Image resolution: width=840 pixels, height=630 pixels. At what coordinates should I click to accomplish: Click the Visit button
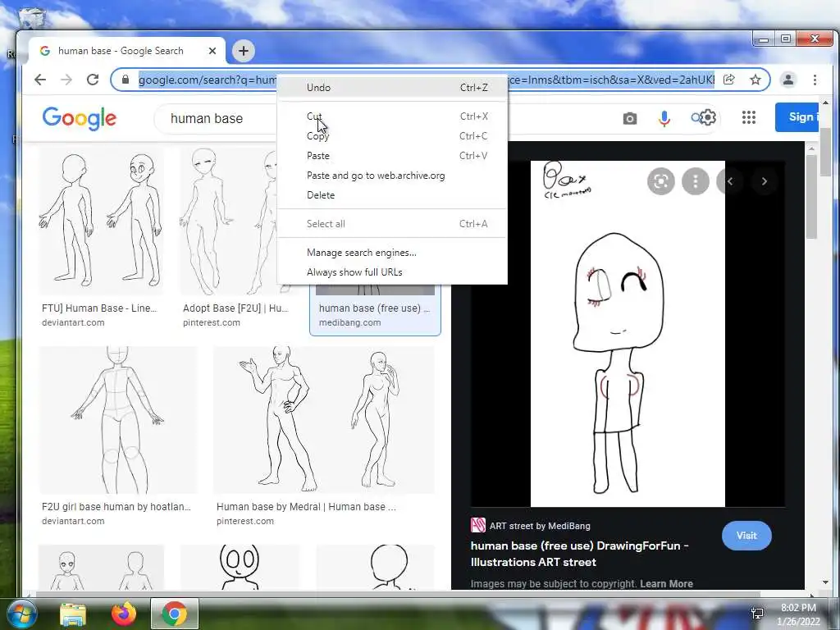[x=746, y=535]
